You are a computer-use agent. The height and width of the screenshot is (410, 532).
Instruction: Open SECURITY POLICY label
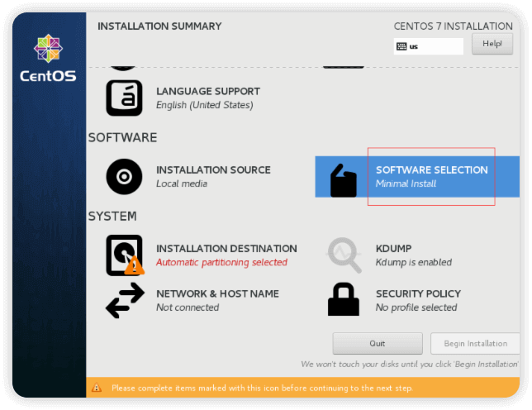pos(418,293)
